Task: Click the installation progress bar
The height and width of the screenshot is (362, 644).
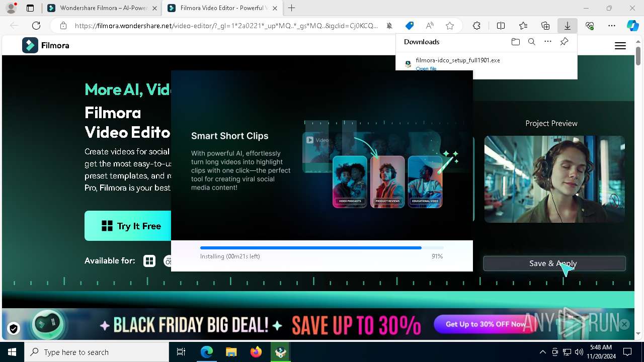Action: click(x=322, y=248)
